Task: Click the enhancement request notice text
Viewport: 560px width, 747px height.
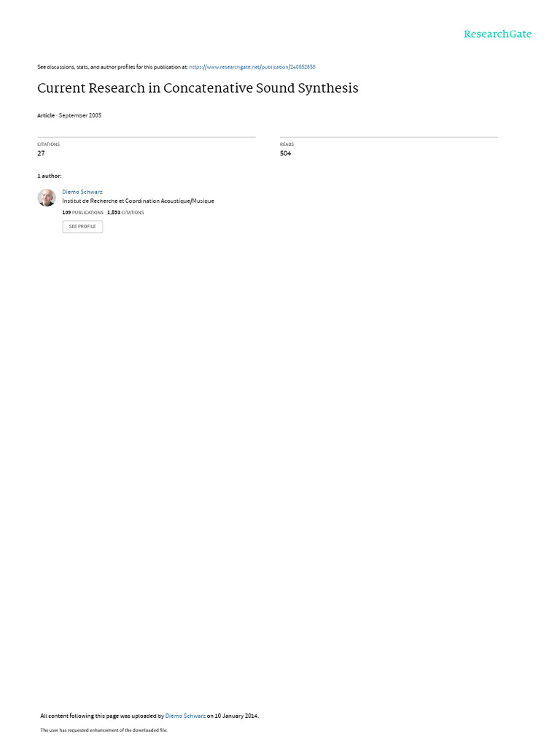Action: tap(104, 730)
